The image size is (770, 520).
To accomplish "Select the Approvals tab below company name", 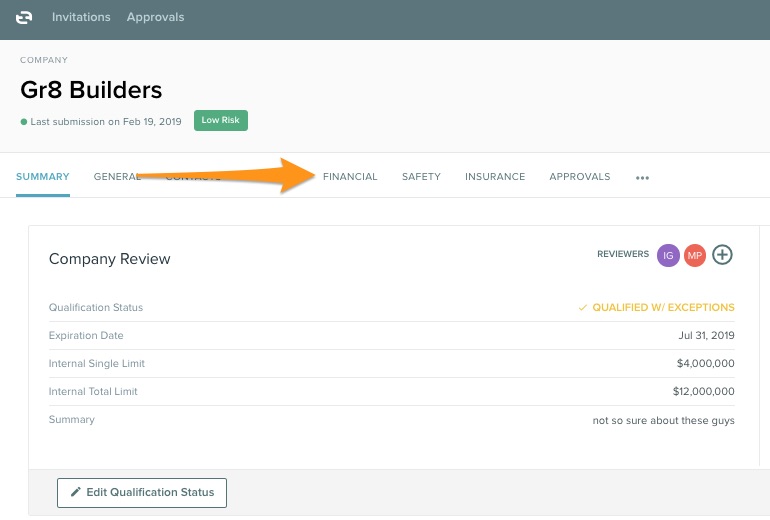I will [579, 177].
